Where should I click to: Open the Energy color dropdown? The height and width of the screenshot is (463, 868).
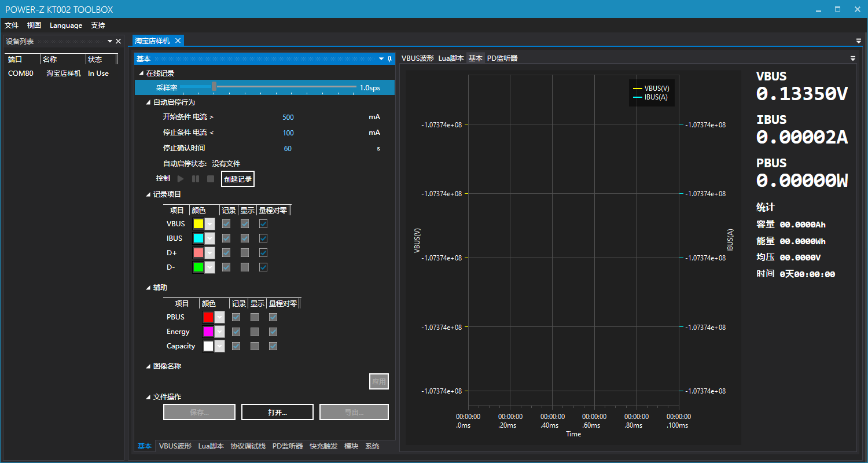(x=219, y=332)
